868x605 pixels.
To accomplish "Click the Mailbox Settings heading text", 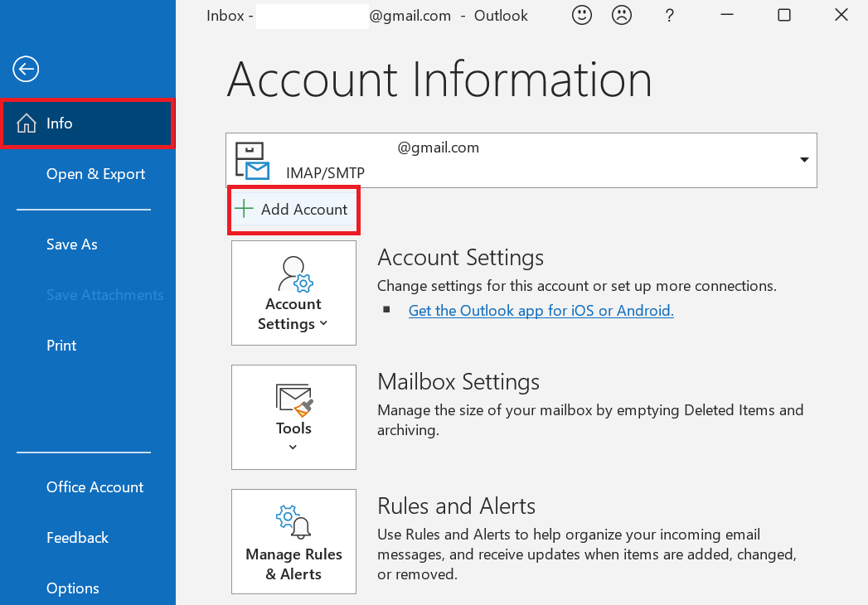I will 458,382.
